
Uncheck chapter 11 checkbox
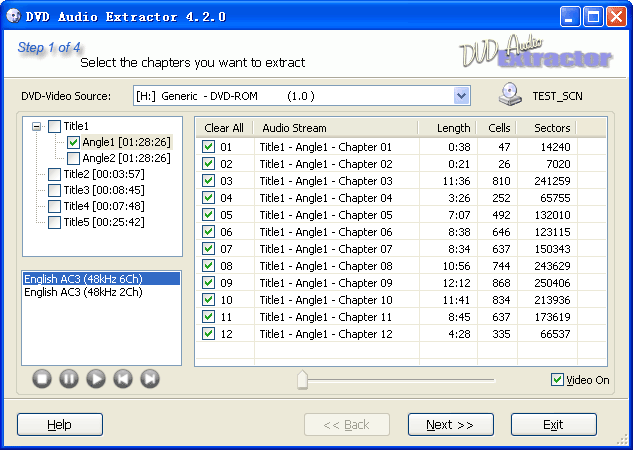[x=208, y=316]
